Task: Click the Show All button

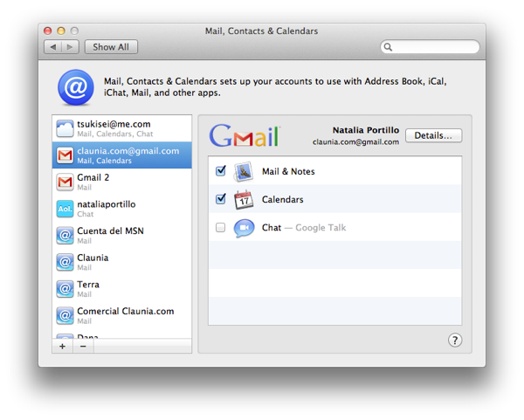Action: 111,47
